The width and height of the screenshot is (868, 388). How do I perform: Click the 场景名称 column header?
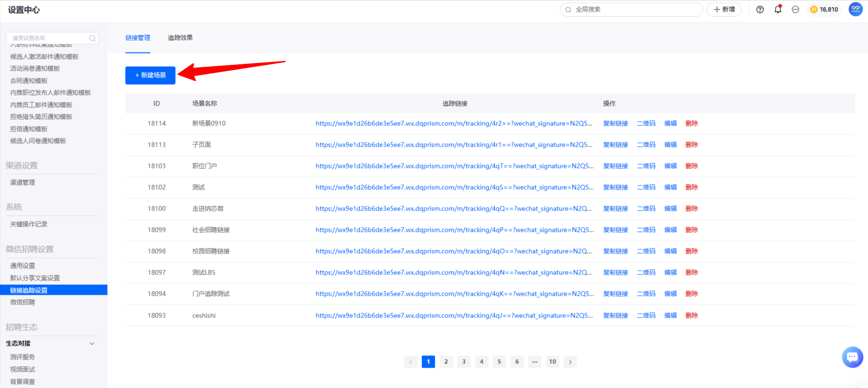click(205, 104)
